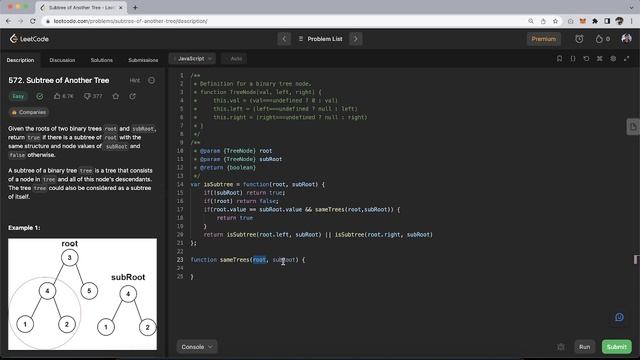Screen dimensions: 640x360
Task: Select the Subtree of Another Tree browser tab
Action: [82, 7]
